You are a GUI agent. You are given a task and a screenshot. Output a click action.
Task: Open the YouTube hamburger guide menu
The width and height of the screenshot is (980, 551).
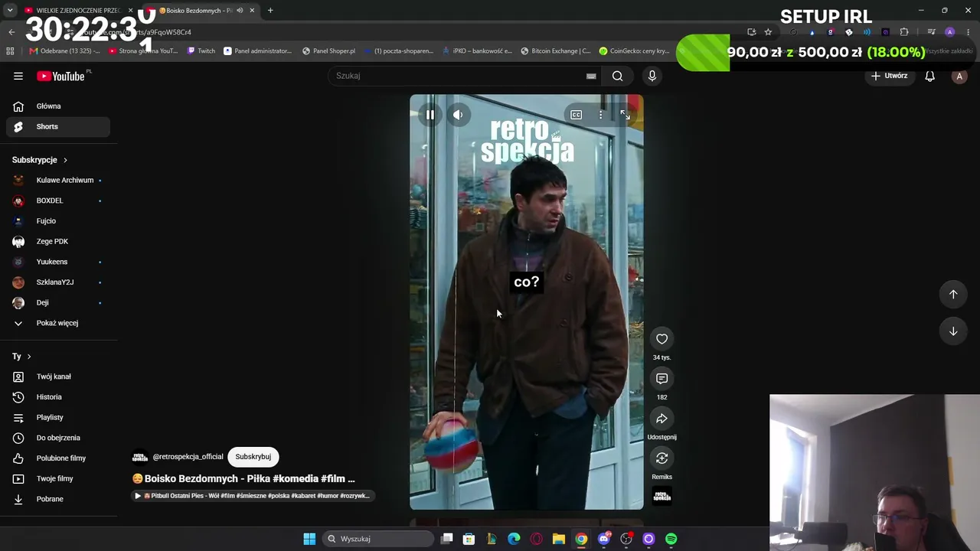18,76
